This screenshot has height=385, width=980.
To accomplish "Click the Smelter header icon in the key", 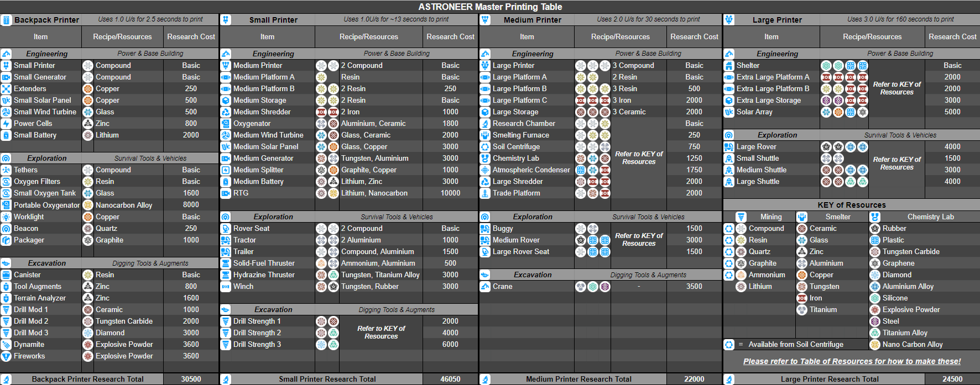I will (802, 217).
